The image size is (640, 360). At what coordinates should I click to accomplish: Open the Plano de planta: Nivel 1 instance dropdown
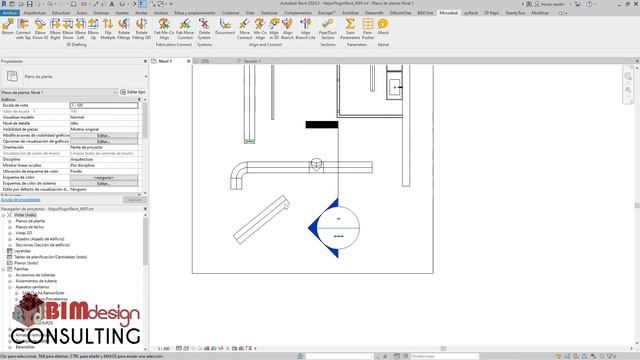click(x=115, y=92)
